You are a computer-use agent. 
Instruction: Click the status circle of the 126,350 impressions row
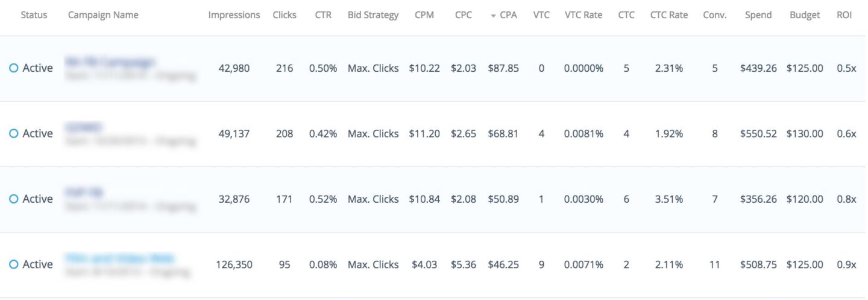pos(14,264)
